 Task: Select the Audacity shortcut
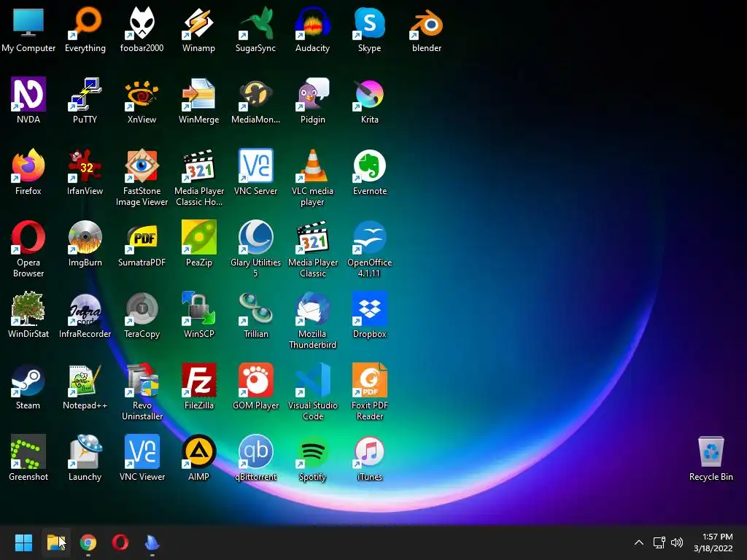tap(312, 23)
